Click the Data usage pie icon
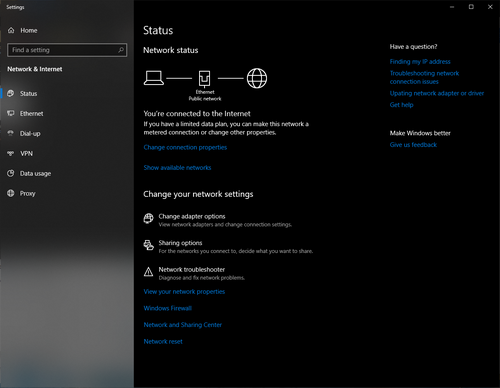The width and height of the screenshot is (500, 388). (11, 173)
